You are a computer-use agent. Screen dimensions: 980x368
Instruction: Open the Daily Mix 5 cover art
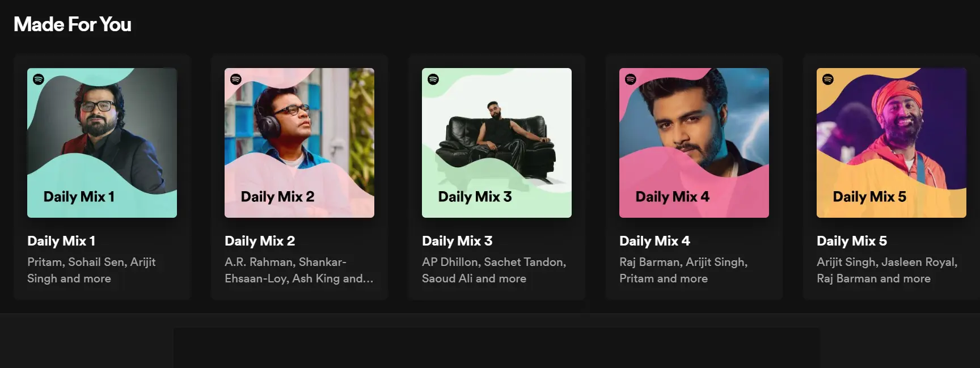pos(892,143)
